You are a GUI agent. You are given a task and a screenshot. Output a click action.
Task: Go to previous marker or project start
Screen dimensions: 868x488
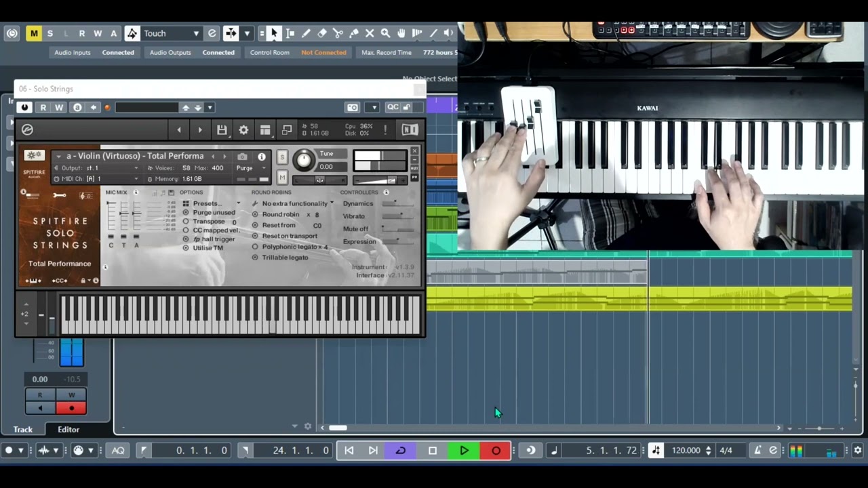tap(349, 450)
